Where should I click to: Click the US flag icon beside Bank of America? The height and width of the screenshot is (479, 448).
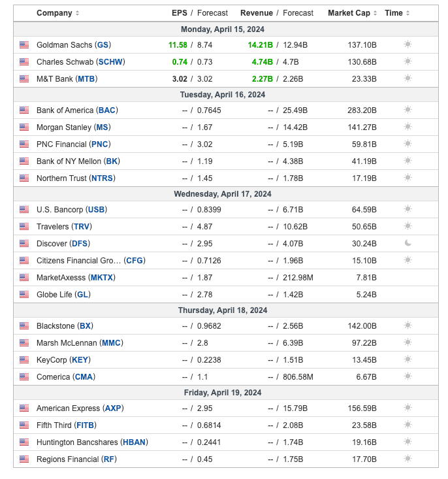(x=24, y=110)
